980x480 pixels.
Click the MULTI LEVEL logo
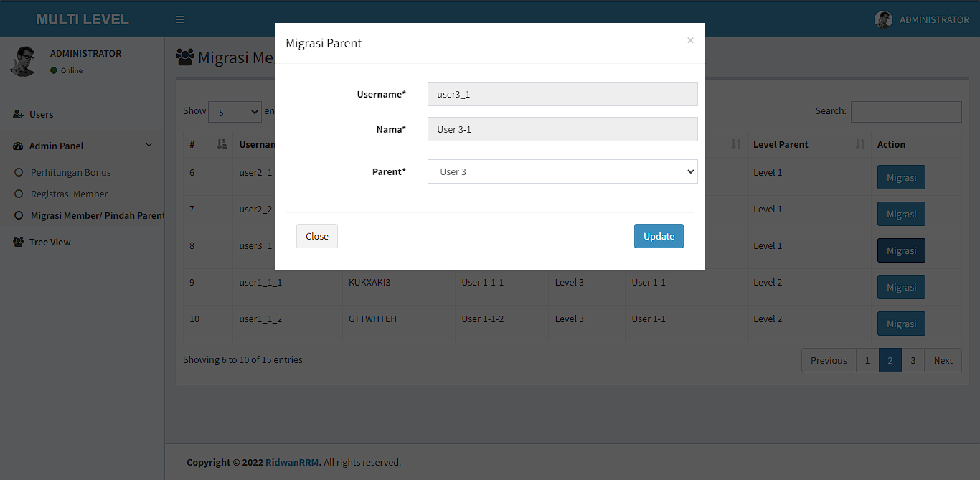tap(83, 19)
